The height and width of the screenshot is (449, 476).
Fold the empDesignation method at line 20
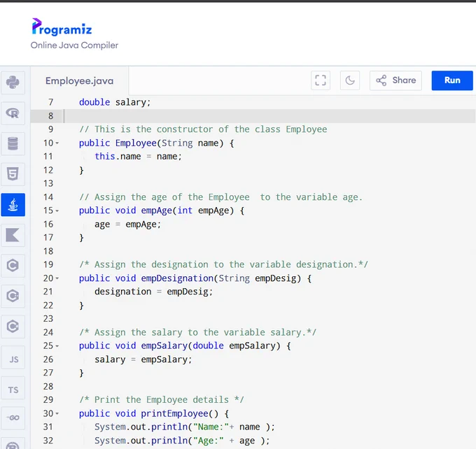click(x=57, y=278)
